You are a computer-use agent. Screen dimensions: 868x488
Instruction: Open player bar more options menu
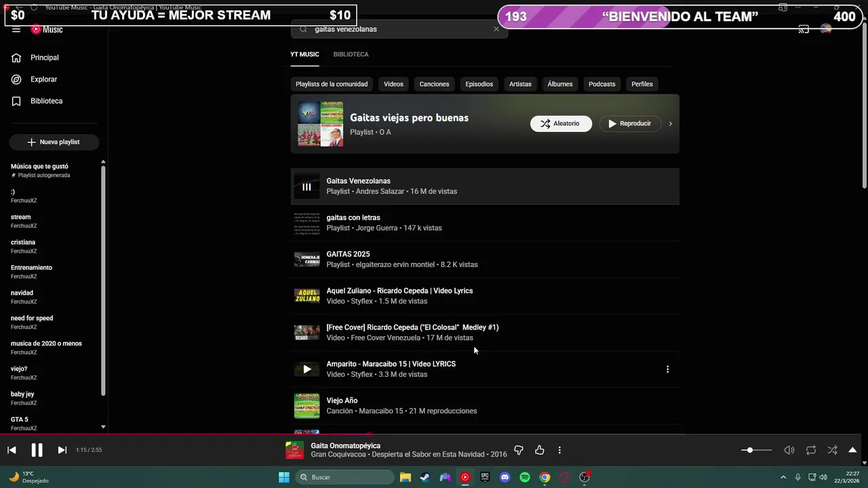[x=559, y=450]
